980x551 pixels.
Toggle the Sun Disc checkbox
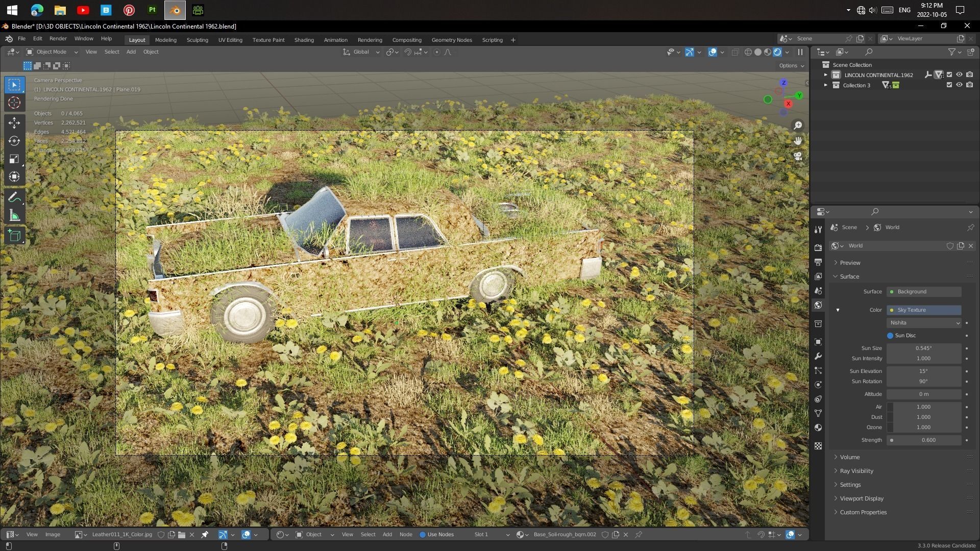(x=890, y=336)
